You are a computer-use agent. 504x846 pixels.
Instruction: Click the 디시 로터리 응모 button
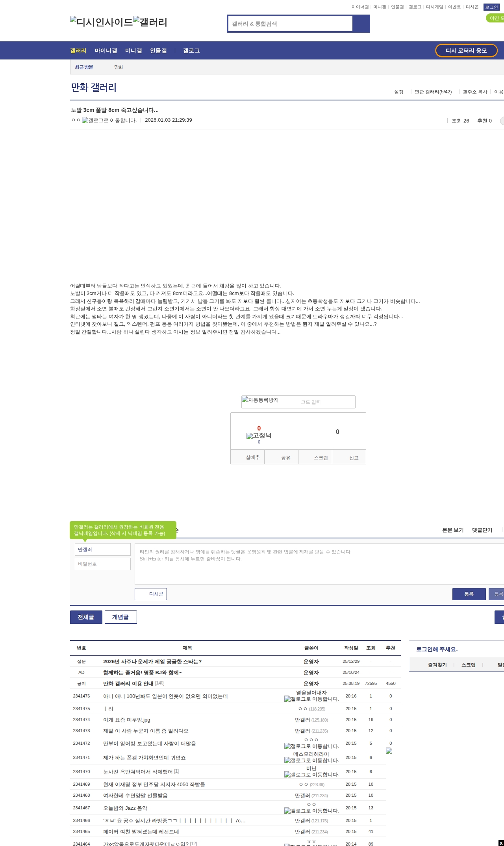[x=466, y=50]
